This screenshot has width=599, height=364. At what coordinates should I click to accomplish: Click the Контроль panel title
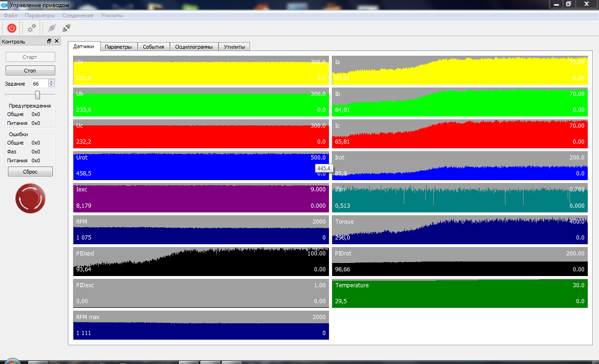[13, 41]
